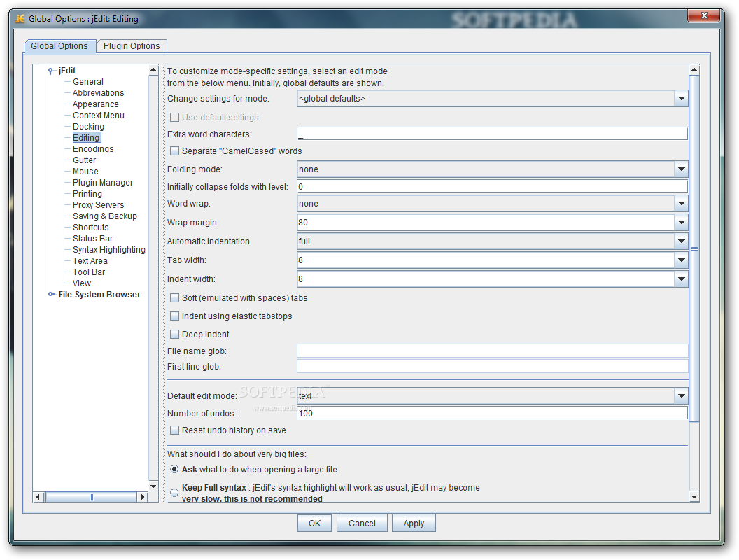Select Gutter in the options tree

tap(85, 160)
